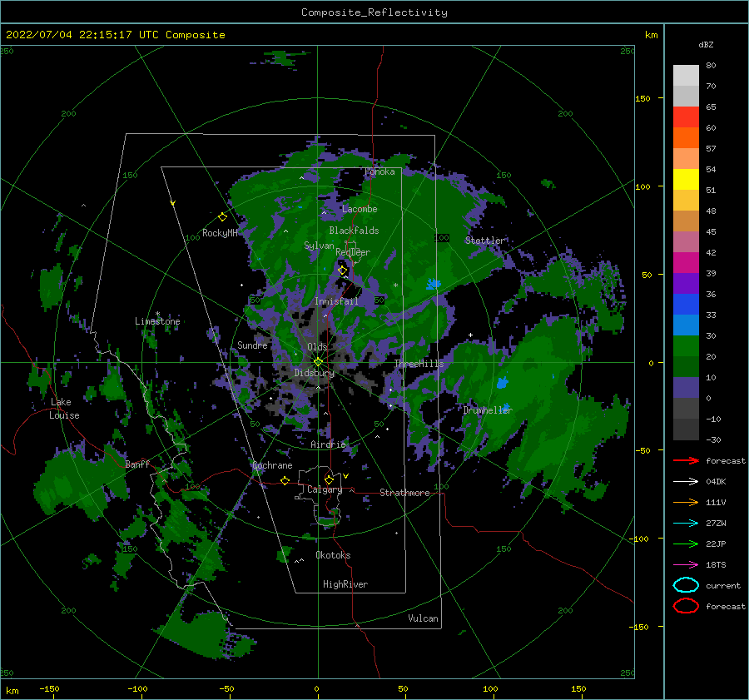749x700 pixels.
Task: Click the yellow 51 dBZ color swatch
Action: [x=686, y=179]
